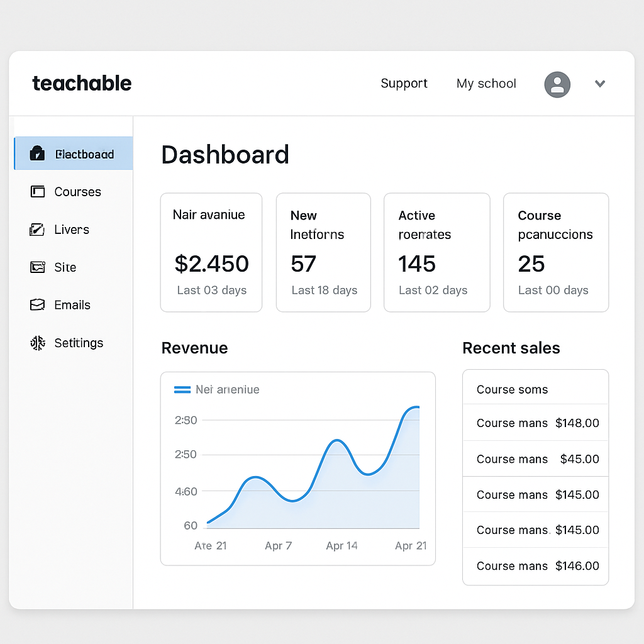644x644 pixels.
Task: Select the Active roemates 145 card
Action: (x=436, y=252)
